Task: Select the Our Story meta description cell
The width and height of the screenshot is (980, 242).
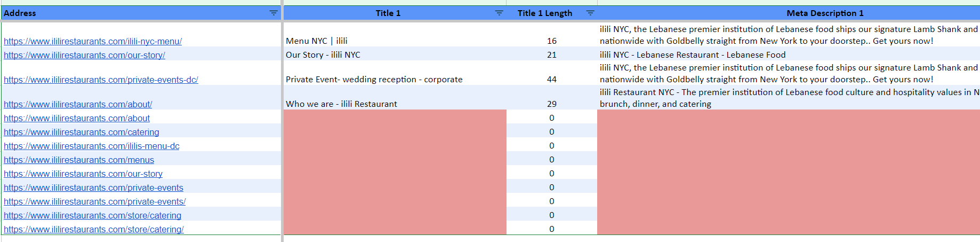Action: pyautogui.click(x=789, y=53)
